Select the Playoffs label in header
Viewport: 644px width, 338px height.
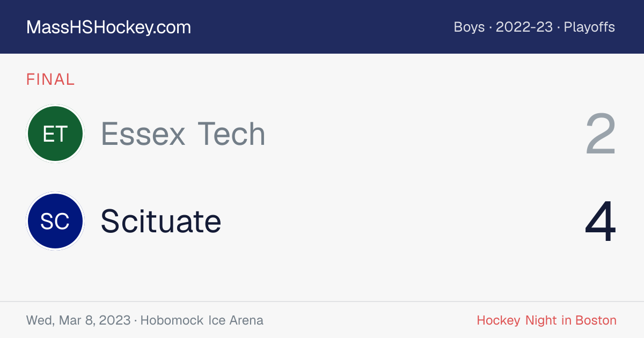(589, 27)
